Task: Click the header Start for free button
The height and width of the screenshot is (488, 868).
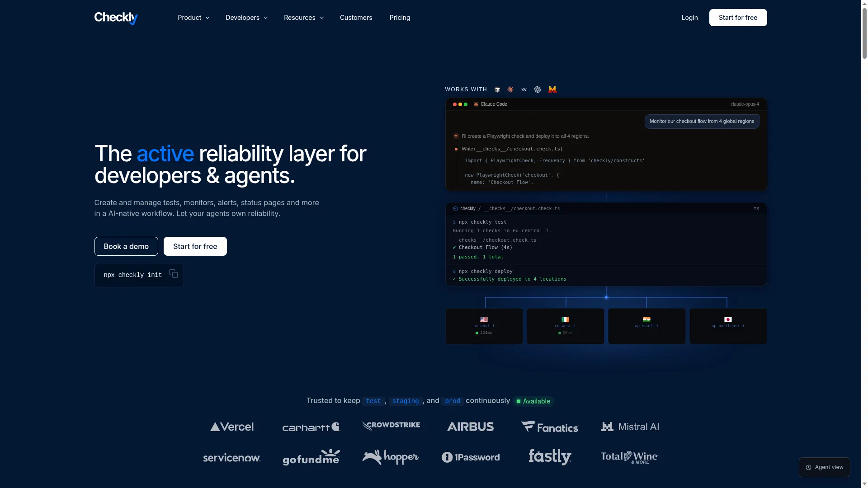Action: pyautogui.click(x=738, y=18)
